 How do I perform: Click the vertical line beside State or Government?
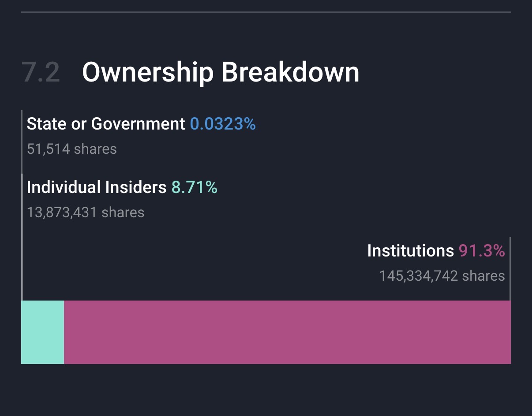click(22, 141)
